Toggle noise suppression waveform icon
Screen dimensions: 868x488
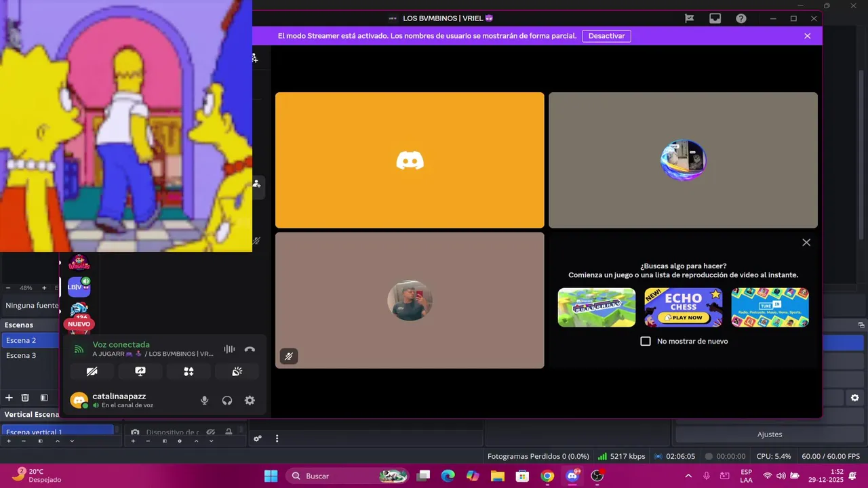point(229,349)
